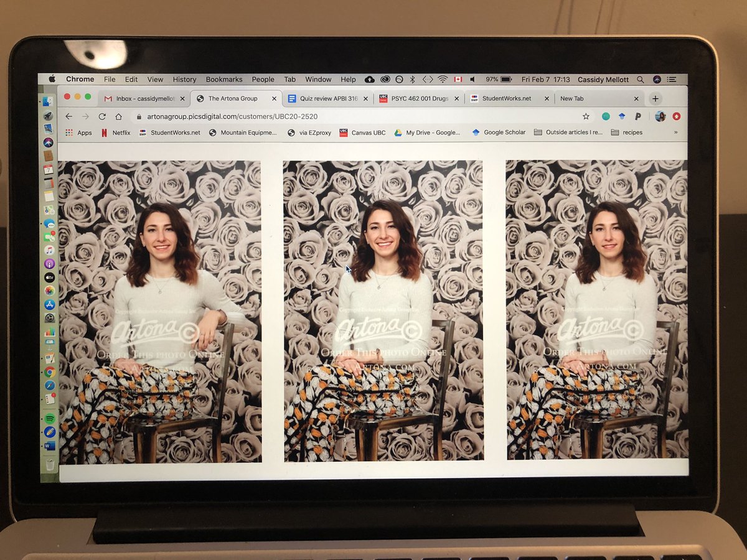Open the Apple menu
Viewport: 747px width, 560px height.
52,79
